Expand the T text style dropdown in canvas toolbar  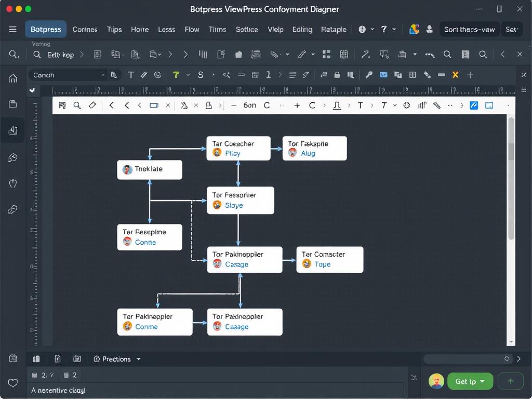[395, 105]
